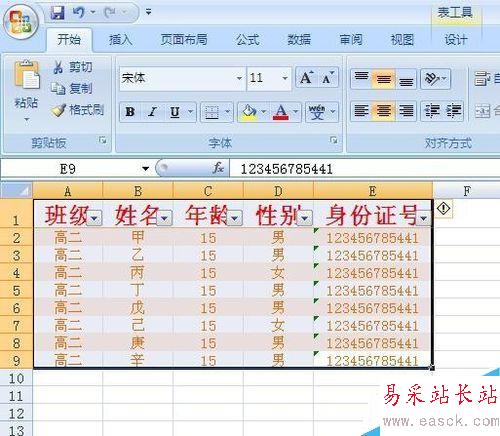Click the phonetic guide 文 button

pyautogui.click(x=317, y=112)
